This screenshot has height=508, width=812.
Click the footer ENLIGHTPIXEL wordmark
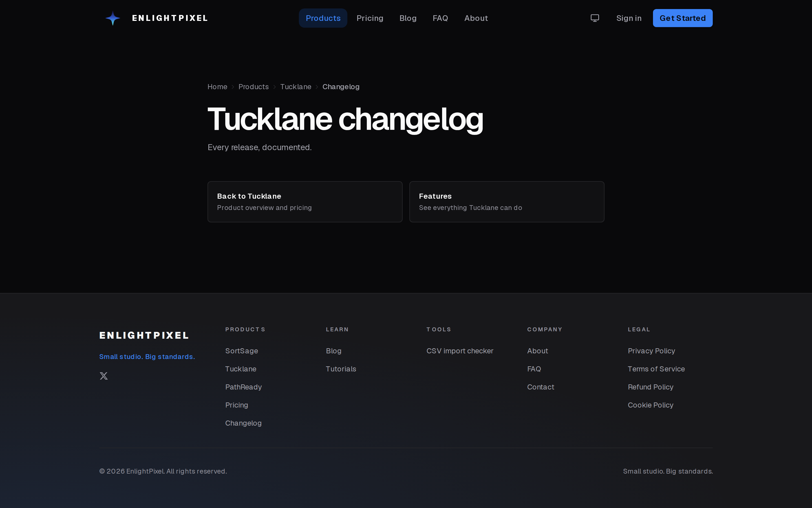144,335
